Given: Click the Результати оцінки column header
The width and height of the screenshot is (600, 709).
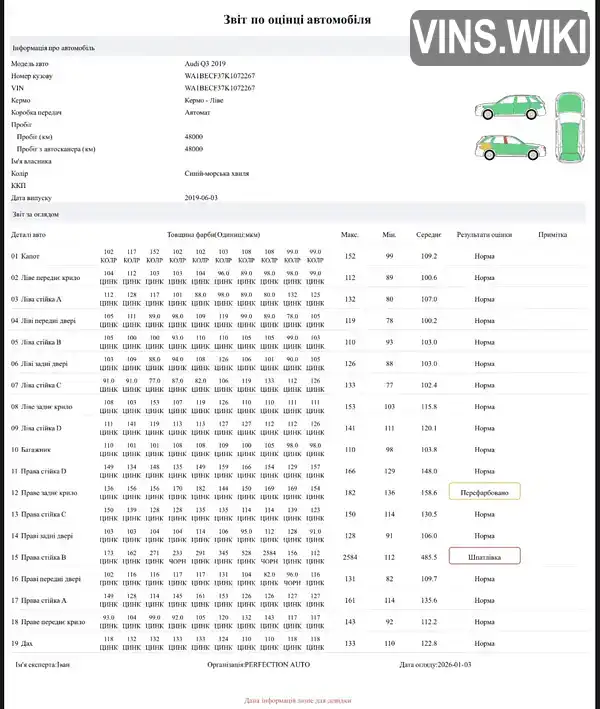Looking at the screenshot, I should [x=484, y=235].
